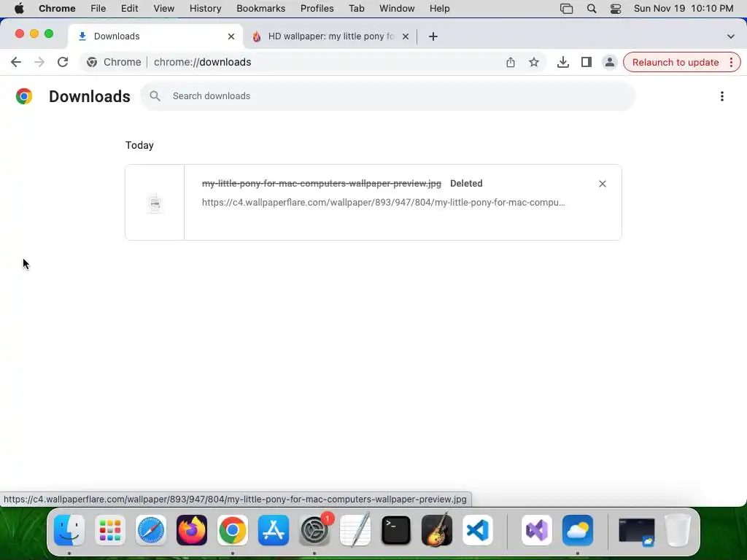Screen dimensions: 747x560
Task: Click the address bar URL
Action: [x=203, y=63]
